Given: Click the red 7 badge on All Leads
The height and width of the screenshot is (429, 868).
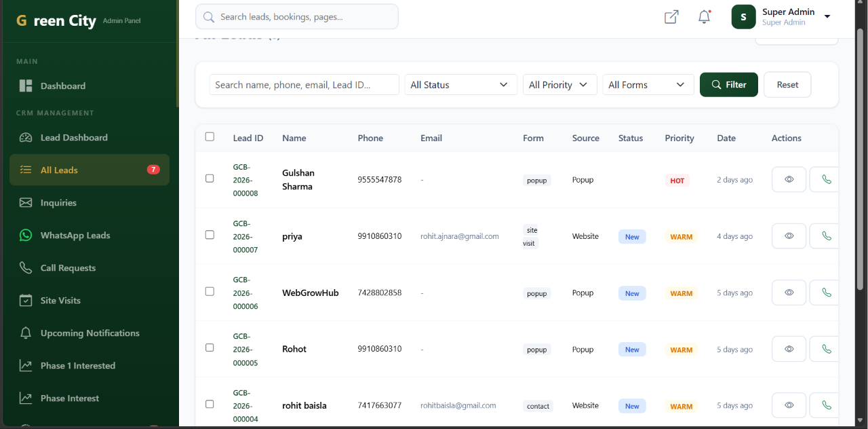Looking at the screenshot, I should tap(154, 170).
